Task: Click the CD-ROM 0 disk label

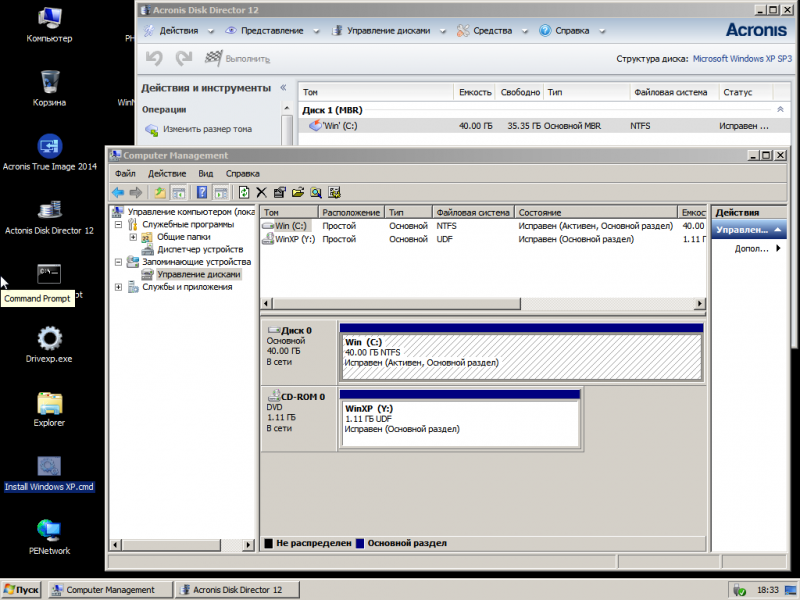Action: tap(298, 418)
